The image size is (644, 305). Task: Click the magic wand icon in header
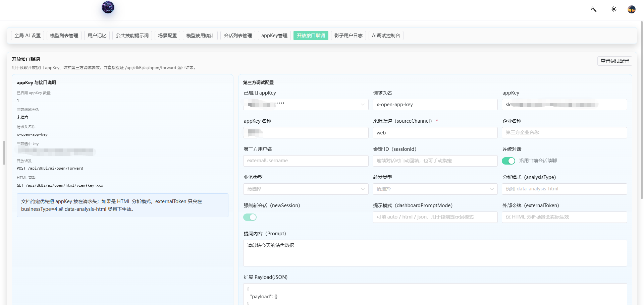pyautogui.click(x=594, y=9)
